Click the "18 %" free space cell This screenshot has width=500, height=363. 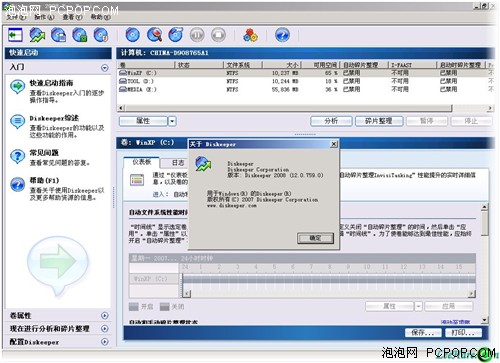(331, 81)
